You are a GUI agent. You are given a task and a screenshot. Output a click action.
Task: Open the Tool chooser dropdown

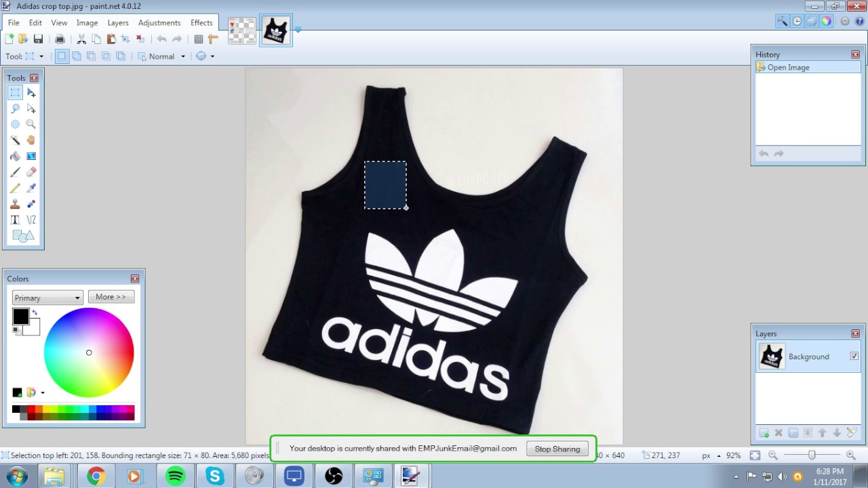click(x=34, y=56)
